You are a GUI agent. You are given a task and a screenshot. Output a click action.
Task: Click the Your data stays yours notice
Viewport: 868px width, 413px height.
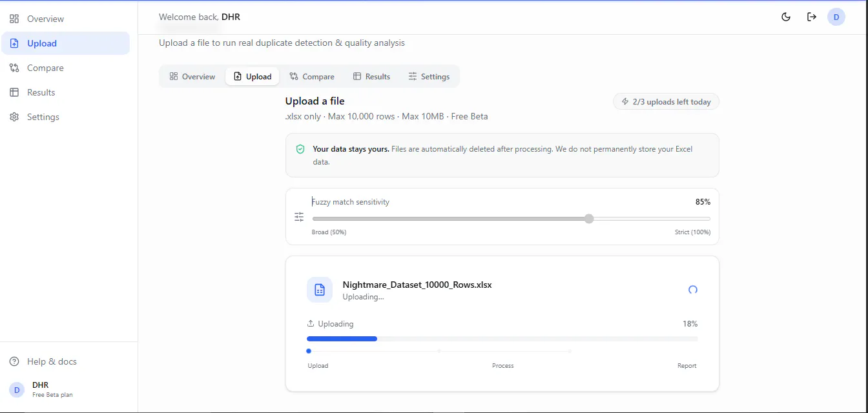click(502, 155)
